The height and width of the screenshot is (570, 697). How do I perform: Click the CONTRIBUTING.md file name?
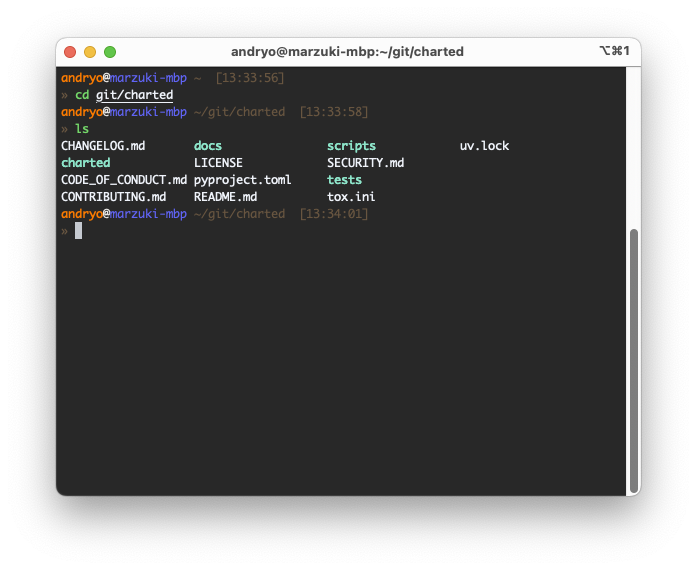114,197
